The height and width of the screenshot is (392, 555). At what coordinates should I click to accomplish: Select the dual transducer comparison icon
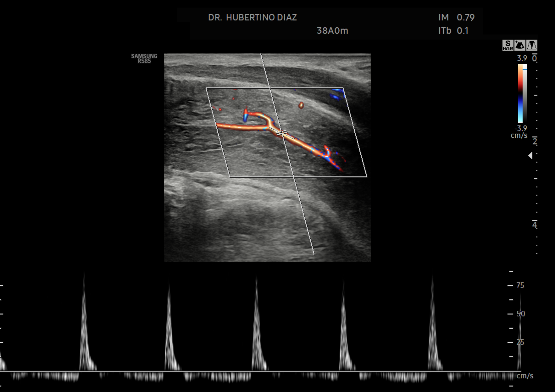[532, 45]
